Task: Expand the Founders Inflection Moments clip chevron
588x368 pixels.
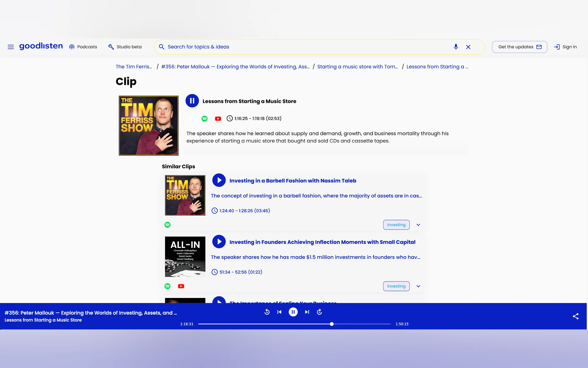Action: [x=418, y=286]
